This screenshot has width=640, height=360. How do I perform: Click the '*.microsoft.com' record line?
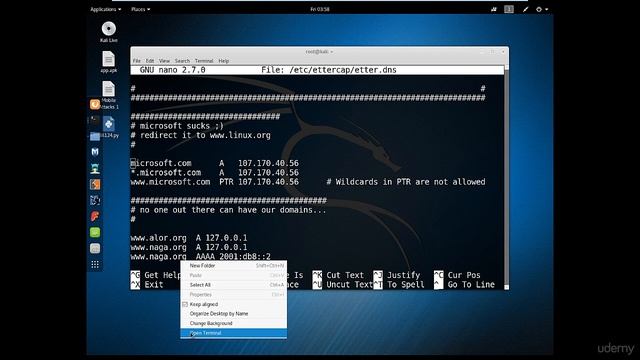(x=215, y=173)
